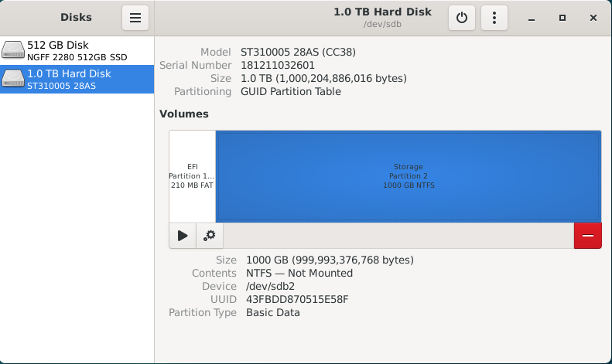Open the three-dot drive options menu
This screenshot has height=364, width=612.
[494, 18]
